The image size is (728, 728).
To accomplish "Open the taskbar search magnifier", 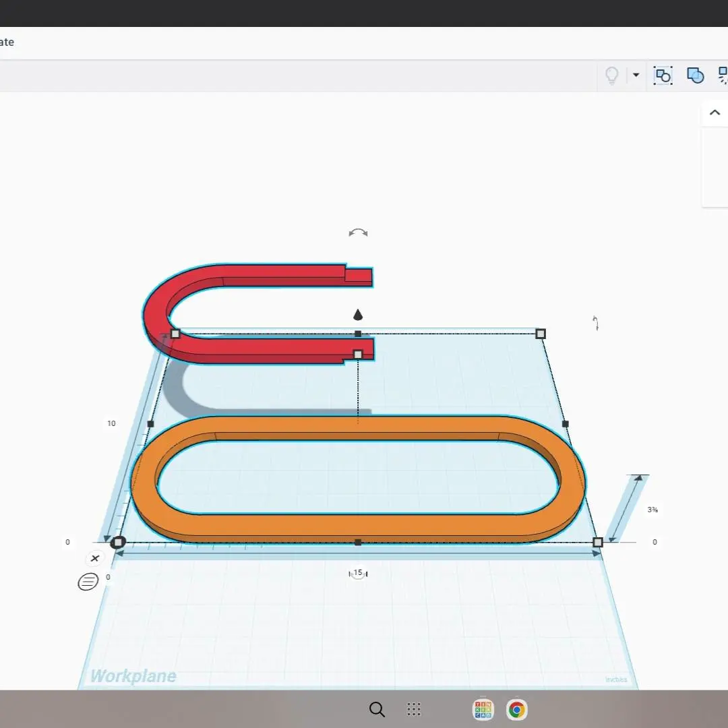I will [377, 709].
